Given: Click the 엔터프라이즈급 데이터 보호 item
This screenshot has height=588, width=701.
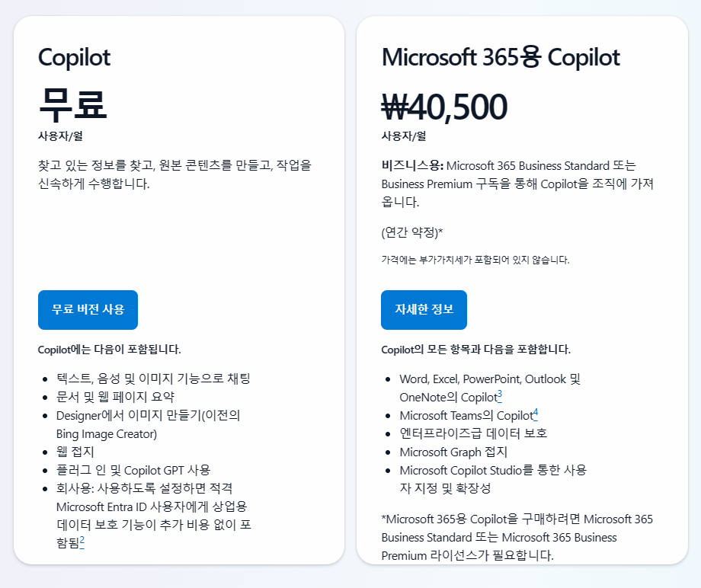Looking at the screenshot, I should coord(473,433).
